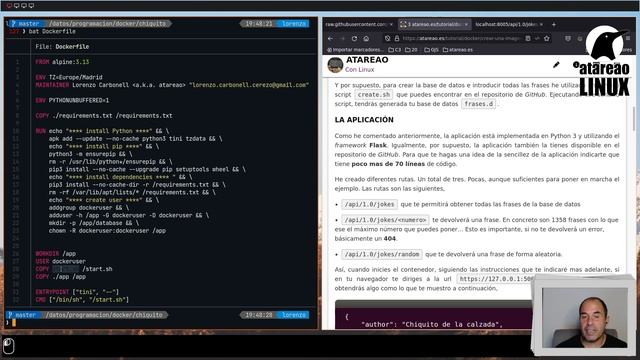Click the 'ENV PYTHONUNBUFFERED=1' line
Viewport: 640px width, 360px height.
72,100
